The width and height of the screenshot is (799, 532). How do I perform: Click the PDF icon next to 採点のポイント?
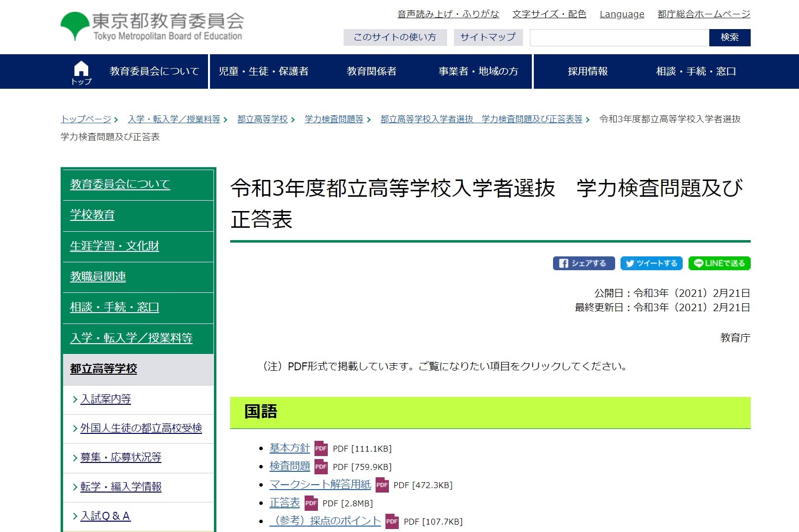[x=391, y=521]
